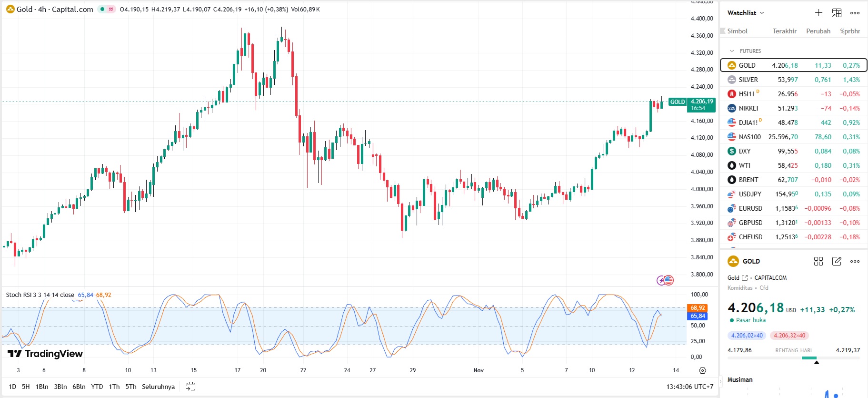The image size is (868, 398).
Task: Open the Gold external link icon
Action: [x=745, y=278]
